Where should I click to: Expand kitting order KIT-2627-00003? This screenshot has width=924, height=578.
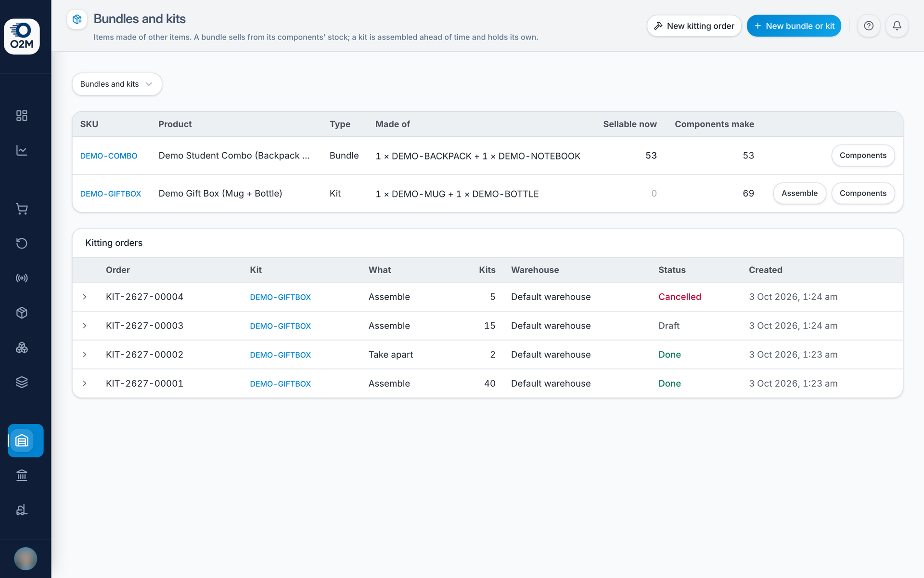pyautogui.click(x=85, y=326)
